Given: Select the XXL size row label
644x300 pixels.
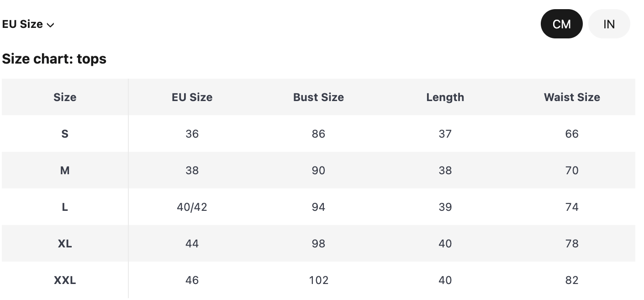Looking at the screenshot, I should (65, 280).
